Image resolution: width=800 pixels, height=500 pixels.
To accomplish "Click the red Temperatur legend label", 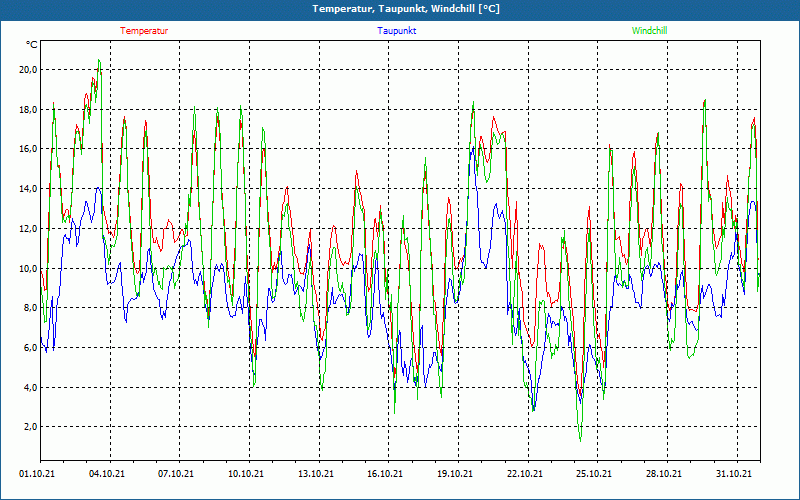I will click(x=144, y=31).
